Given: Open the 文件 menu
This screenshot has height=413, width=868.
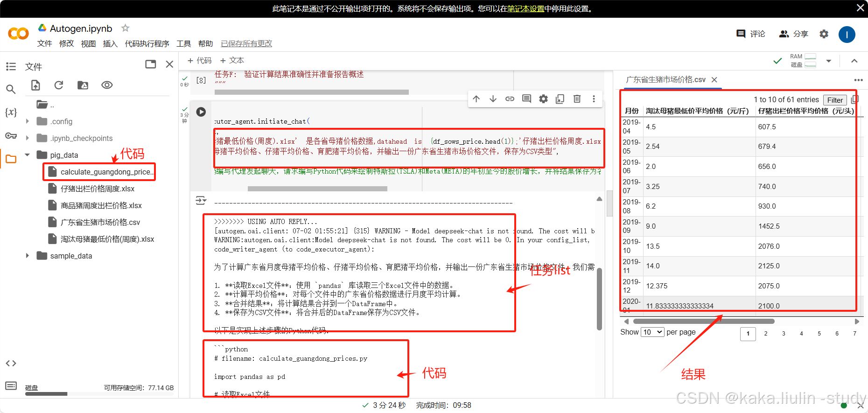Looking at the screenshot, I should (44, 43).
